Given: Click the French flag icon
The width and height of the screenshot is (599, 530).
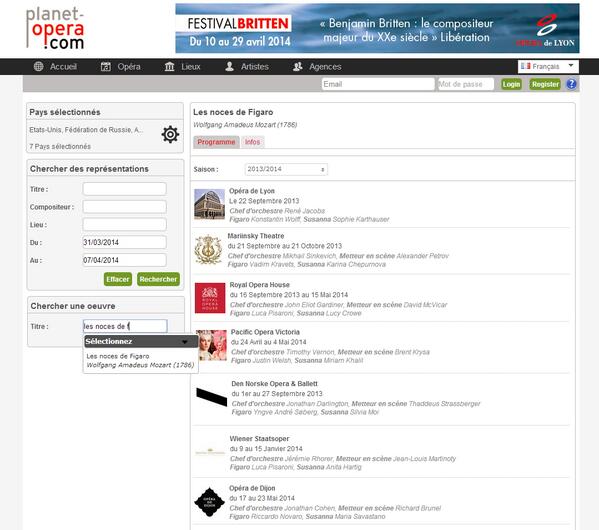Looking at the screenshot, I should point(526,66).
